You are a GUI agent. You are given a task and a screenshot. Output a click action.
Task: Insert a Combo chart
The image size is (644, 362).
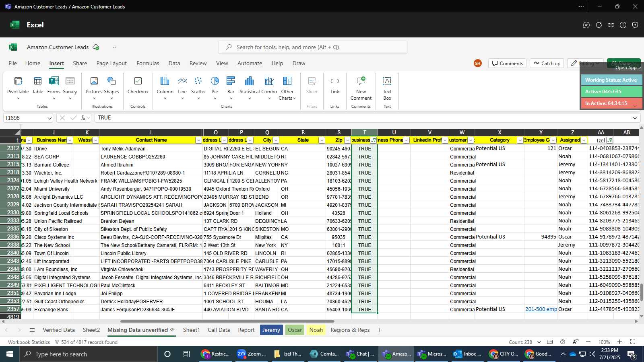tap(269, 88)
